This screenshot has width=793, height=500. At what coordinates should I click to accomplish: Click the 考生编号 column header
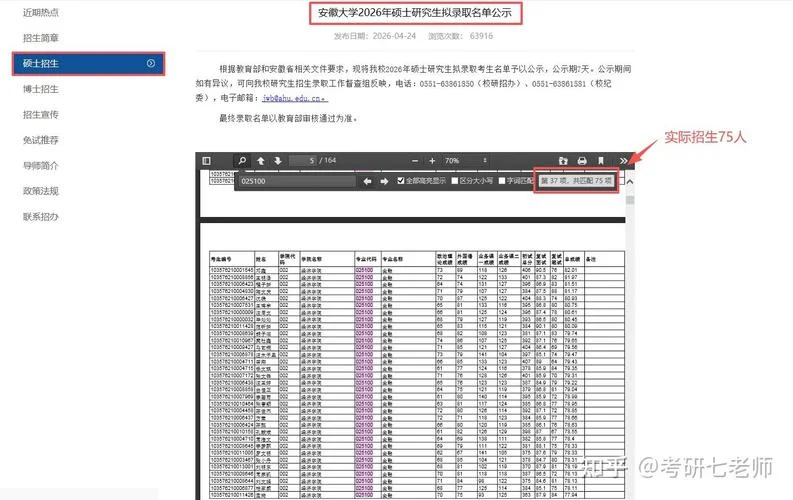coord(221,259)
